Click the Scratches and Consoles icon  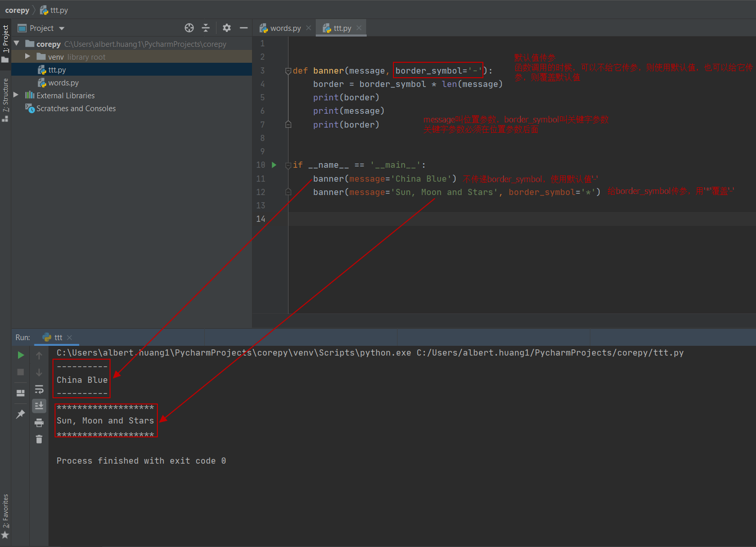click(30, 108)
